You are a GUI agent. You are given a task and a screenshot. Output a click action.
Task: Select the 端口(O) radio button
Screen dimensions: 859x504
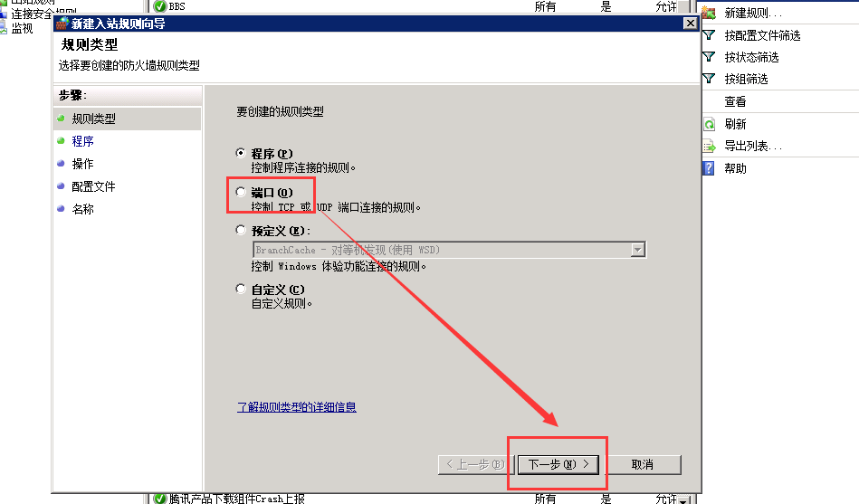[241, 192]
